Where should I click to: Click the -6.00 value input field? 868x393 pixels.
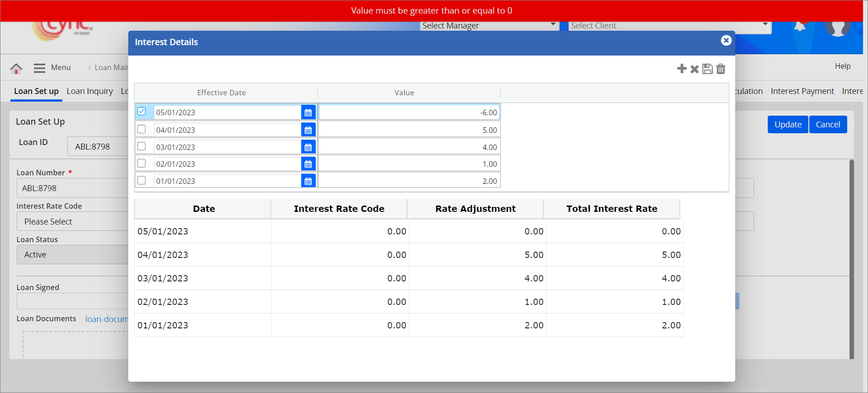point(409,112)
